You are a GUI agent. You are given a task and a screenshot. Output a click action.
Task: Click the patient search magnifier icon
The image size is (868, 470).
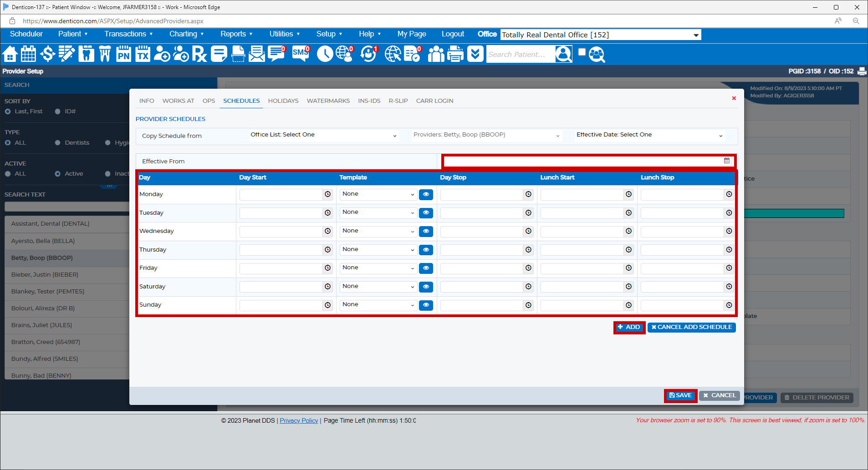[x=564, y=54]
